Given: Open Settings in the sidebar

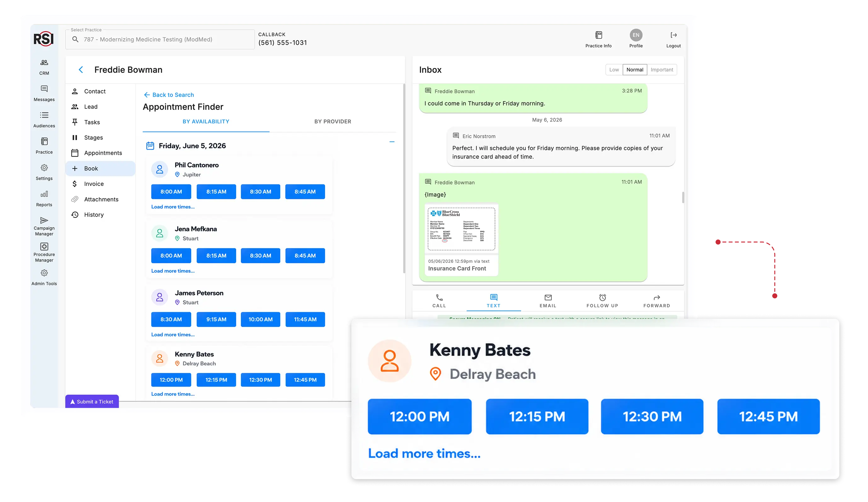Looking at the screenshot, I should point(44,172).
